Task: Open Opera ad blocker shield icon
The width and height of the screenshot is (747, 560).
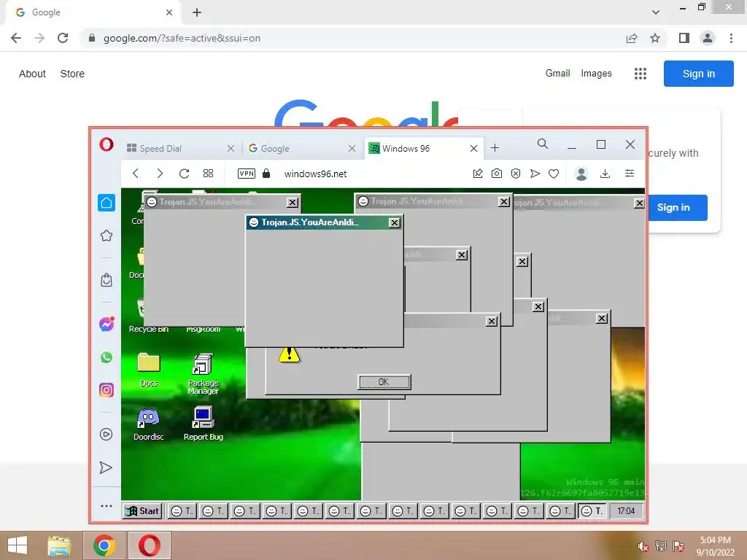Action: pyautogui.click(x=516, y=174)
